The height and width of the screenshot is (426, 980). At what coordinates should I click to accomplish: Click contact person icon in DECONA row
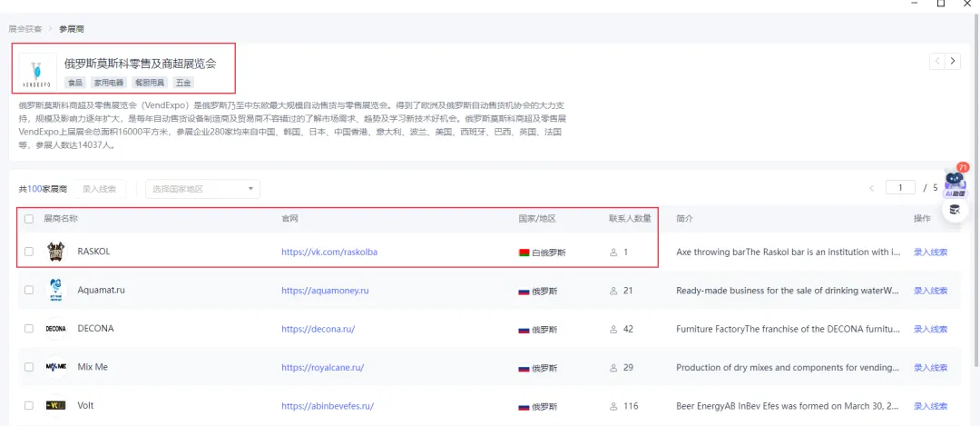(x=613, y=329)
